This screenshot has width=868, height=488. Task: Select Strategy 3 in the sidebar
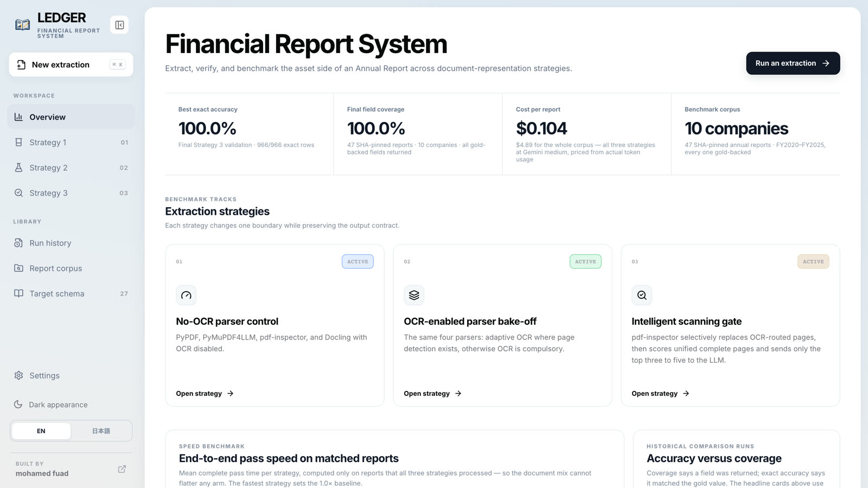[71, 193]
